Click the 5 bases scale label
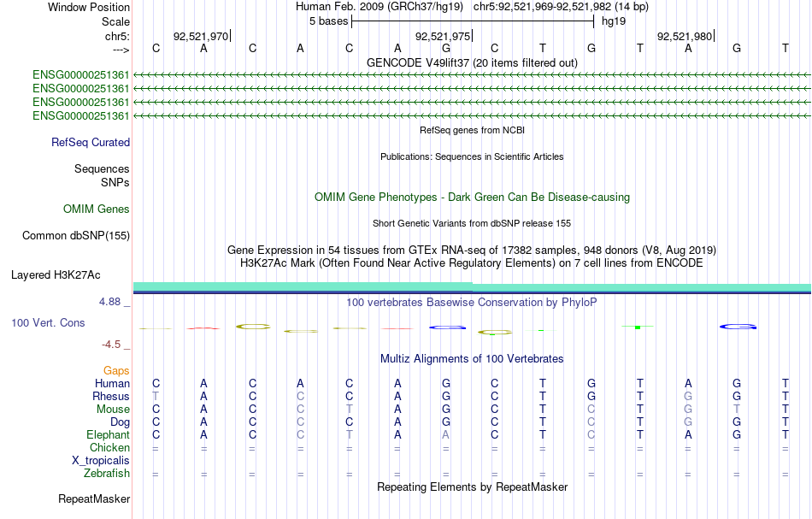812x519 pixels. 328,21
